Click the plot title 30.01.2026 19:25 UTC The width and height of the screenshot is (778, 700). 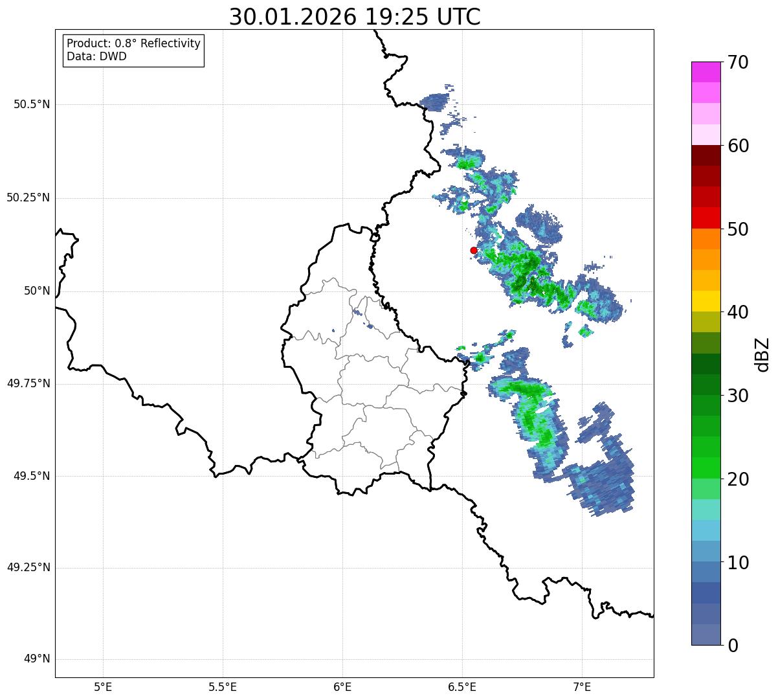coord(355,17)
